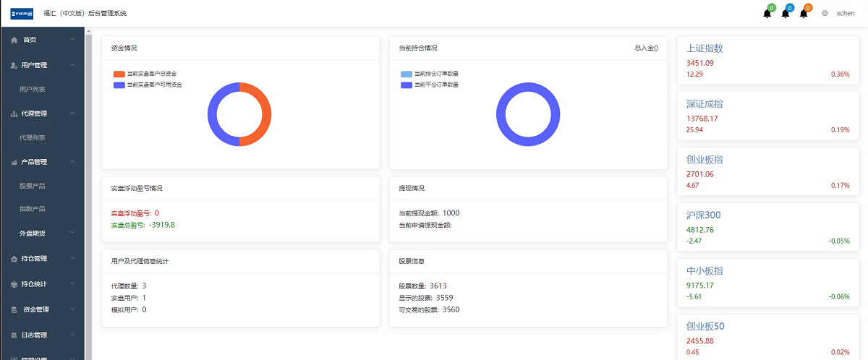This screenshot has width=868, height=360.
Task: Click the bell with orange badge
Action: 804,14
